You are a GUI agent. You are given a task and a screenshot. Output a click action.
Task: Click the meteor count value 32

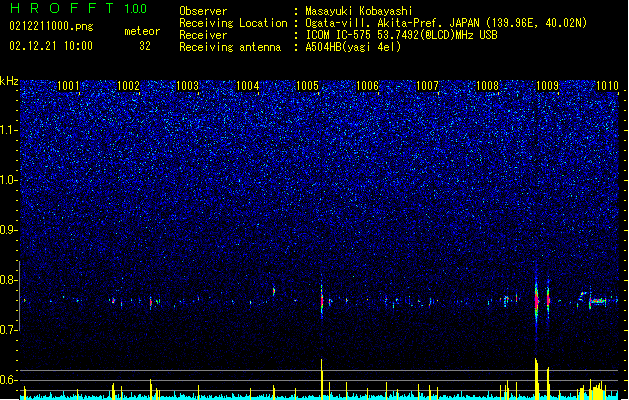(x=145, y=46)
